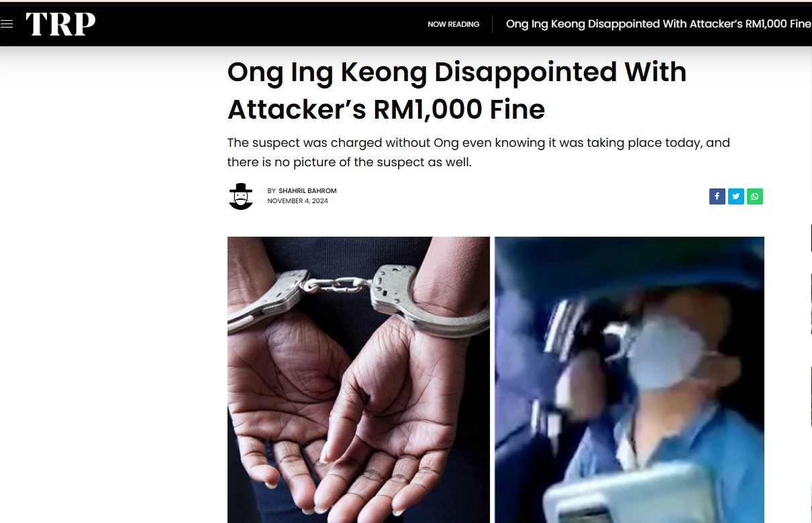
Task: Click the article subtitle text
Action: tap(478, 152)
